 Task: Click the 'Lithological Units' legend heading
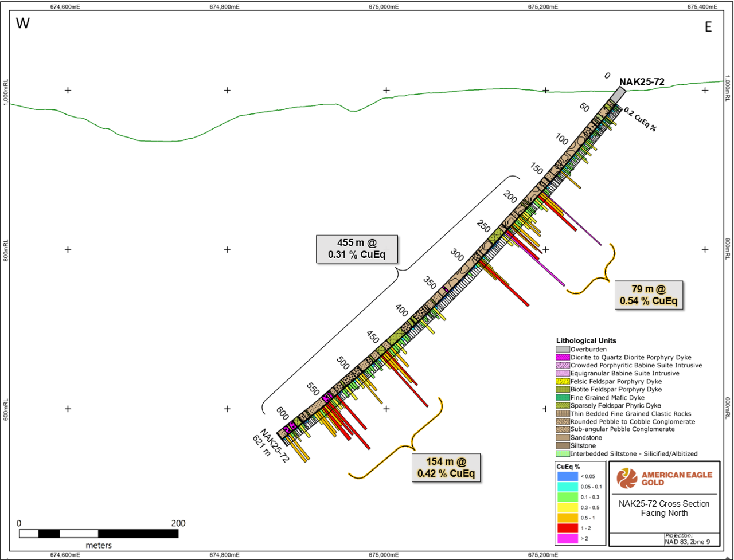(585, 340)
